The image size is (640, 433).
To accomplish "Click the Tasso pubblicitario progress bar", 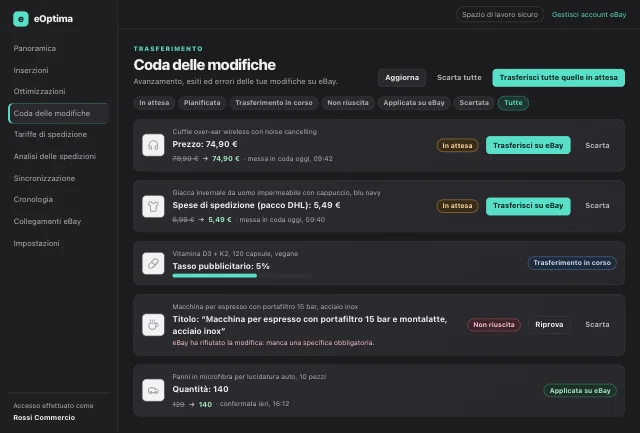I will click(242, 276).
